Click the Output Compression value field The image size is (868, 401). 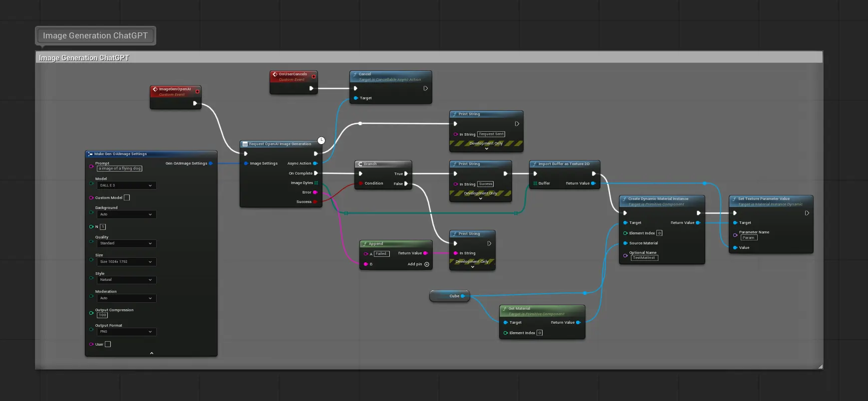pos(102,315)
